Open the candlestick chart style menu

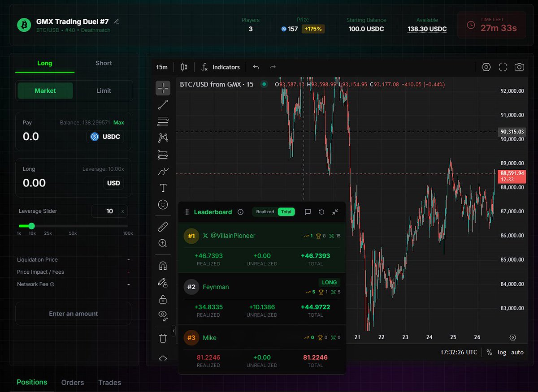point(184,67)
